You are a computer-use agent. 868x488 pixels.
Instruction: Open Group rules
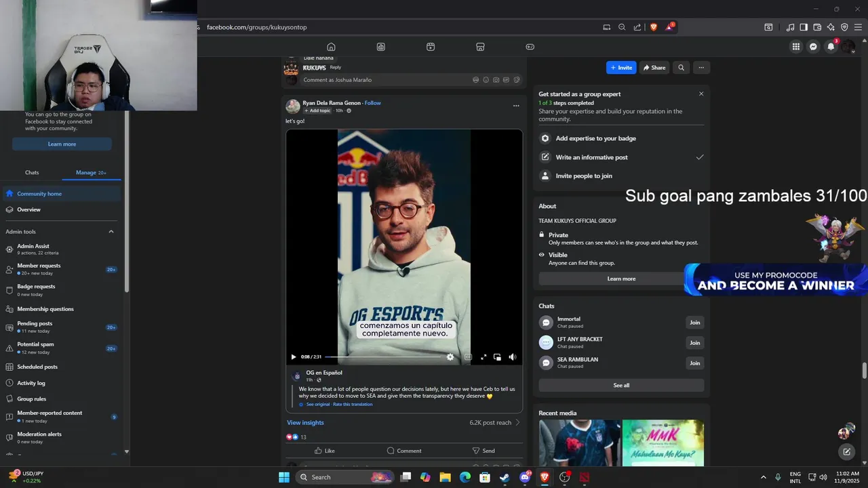point(62,399)
